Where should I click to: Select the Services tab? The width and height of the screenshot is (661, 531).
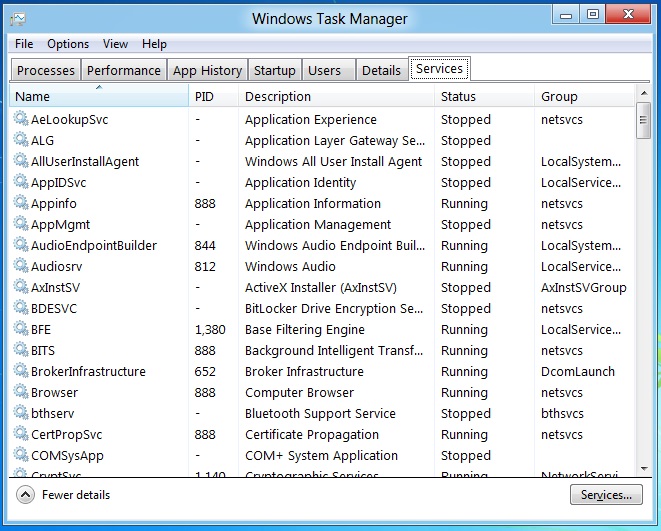point(439,69)
